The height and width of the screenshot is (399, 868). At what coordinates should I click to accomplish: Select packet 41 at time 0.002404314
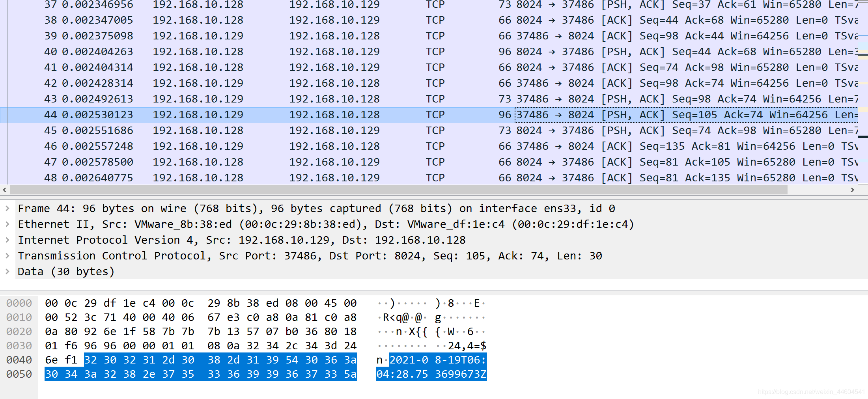point(429,67)
